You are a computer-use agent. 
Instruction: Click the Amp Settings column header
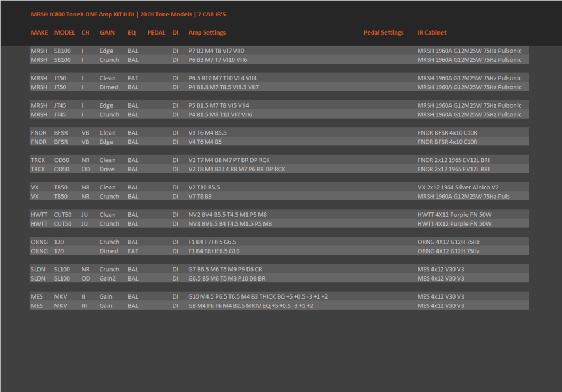click(x=207, y=32)
